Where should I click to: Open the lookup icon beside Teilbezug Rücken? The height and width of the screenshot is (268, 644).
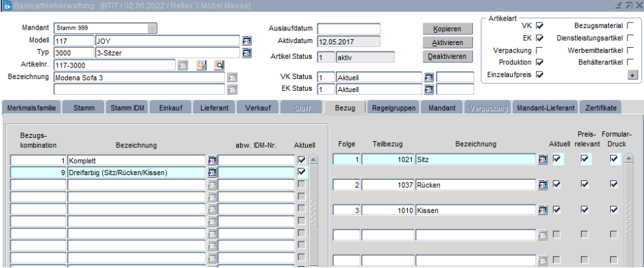coord(543,184)
